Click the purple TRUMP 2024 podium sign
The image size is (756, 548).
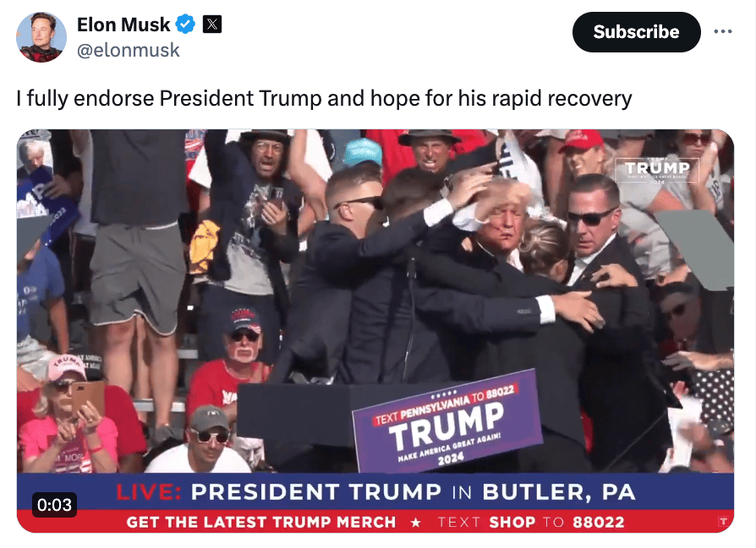[446, 421]
